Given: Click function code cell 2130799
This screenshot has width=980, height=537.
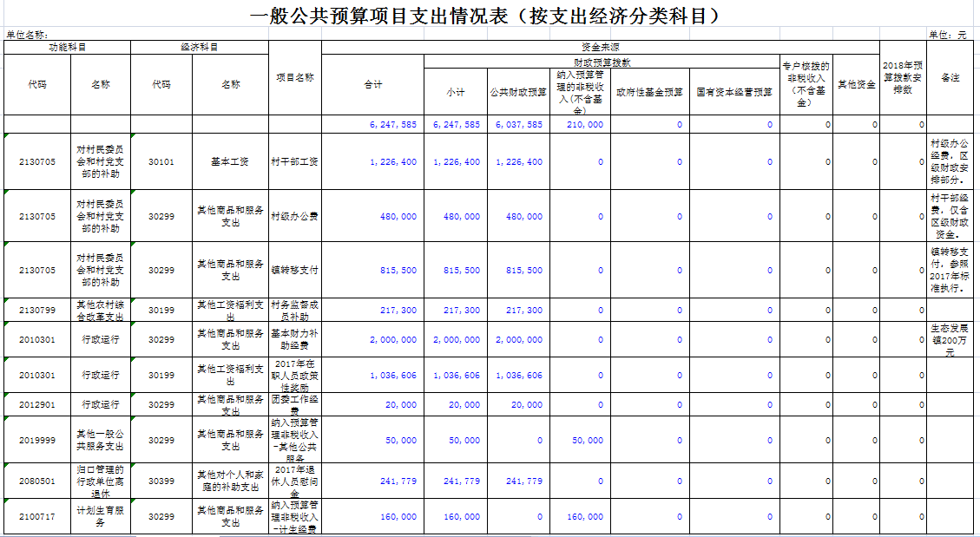Looking at the screenshot, I should click(x=37, y=310).
